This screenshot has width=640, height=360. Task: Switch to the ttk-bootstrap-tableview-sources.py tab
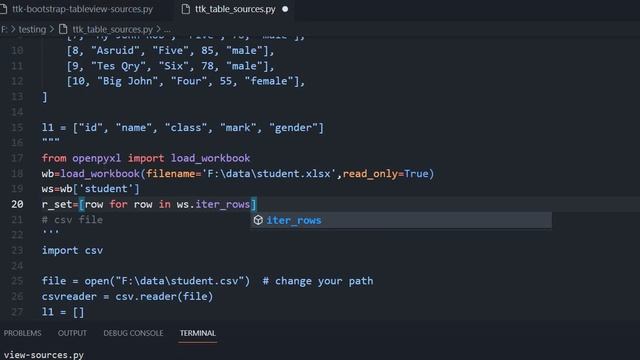pyautogui.click(x=82, y=9)
